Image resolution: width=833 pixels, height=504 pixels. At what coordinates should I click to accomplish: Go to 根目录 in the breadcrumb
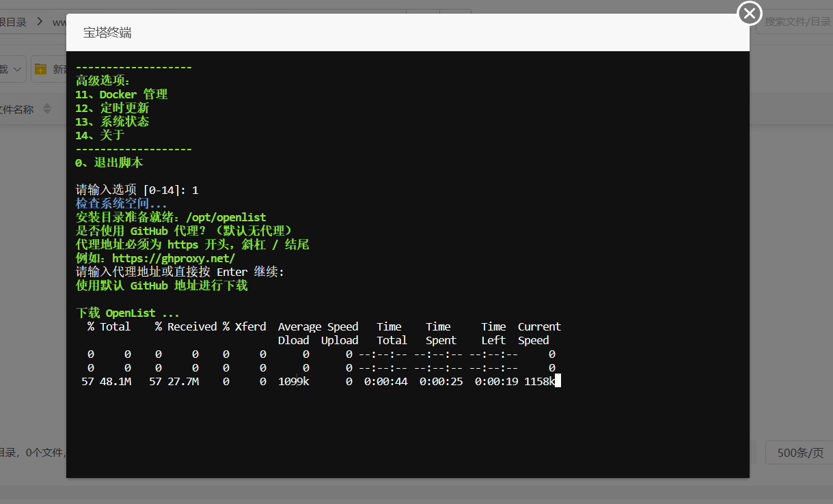pyautogui.click(x=13, y=23)
